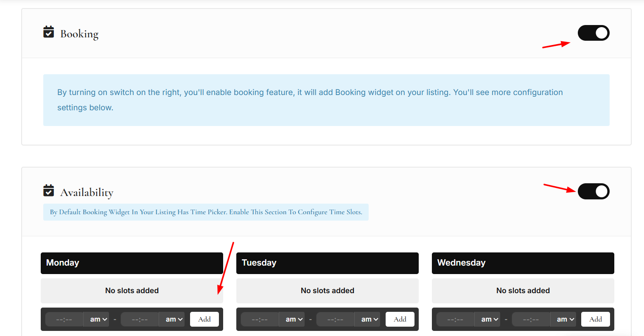Open Wednesday start time am/pm dropdown

click(x=490, y=319)
